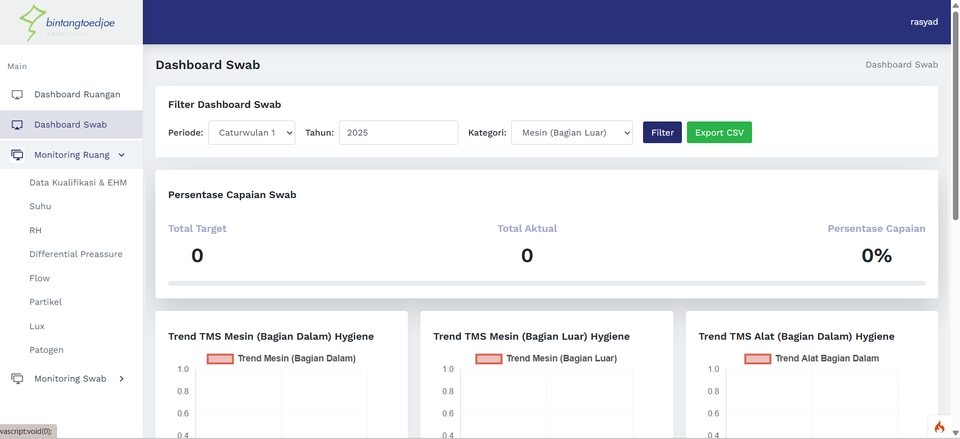This screenshot has height=439, width=960.
Task: Expand the Monitoring Swab submenu
Action: [122, 379]
